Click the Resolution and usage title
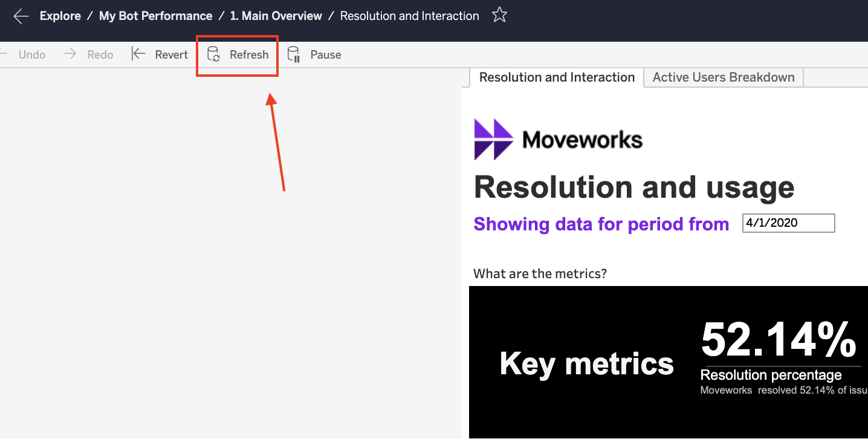The width and height of the screenshot is (868, 439). [634, 187]
